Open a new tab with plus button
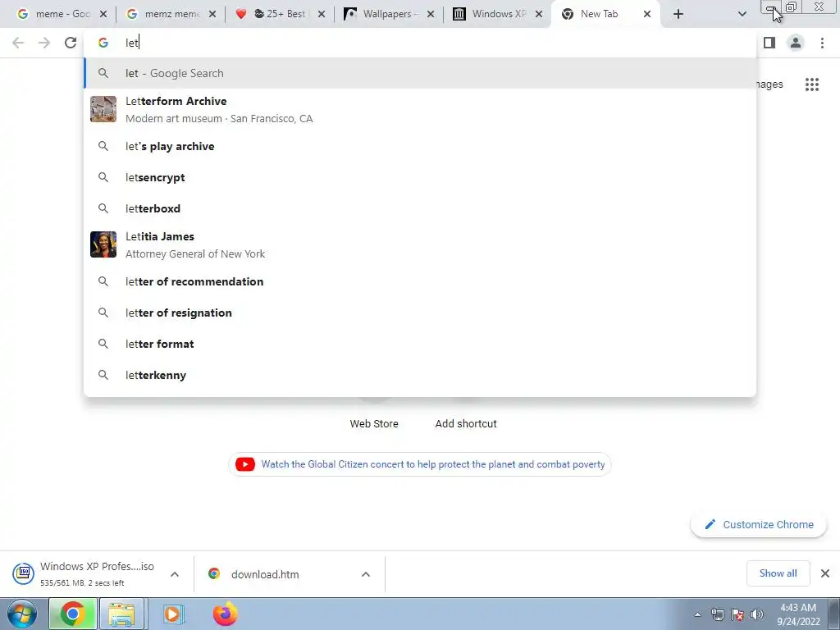Image resolution: width=840 pixels, height=630 pixels. click(x=678, y=15)
